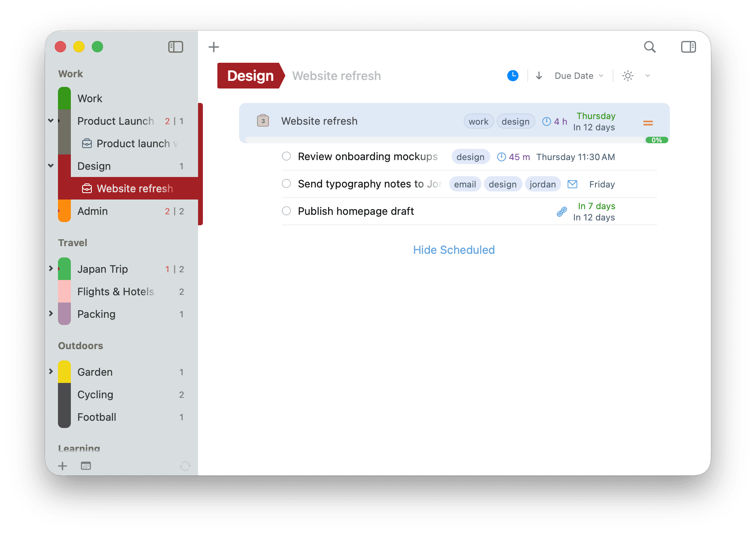Viewport: 756px width, 535px height.
Task: Mark Publish homepage draft as complete
Action: tap(286, 211)
